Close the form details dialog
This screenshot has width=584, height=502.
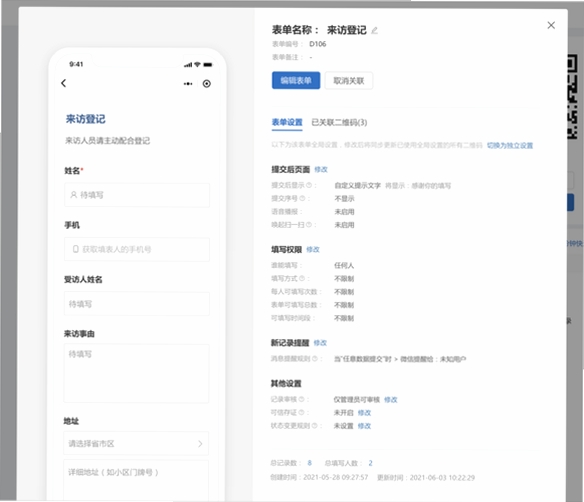[551, 25]
